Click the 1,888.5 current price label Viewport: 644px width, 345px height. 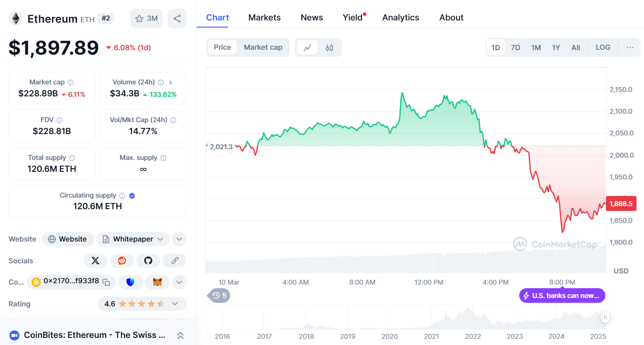[621, 204]
